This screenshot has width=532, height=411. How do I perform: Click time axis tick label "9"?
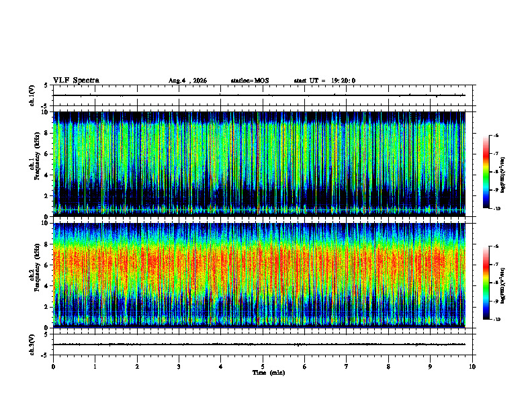pos(430,367)
